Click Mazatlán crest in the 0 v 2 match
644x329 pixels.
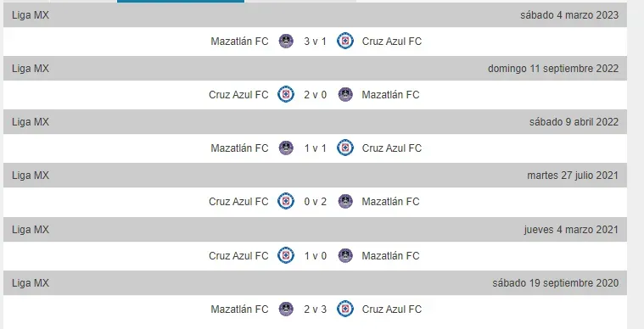(345, 202)
